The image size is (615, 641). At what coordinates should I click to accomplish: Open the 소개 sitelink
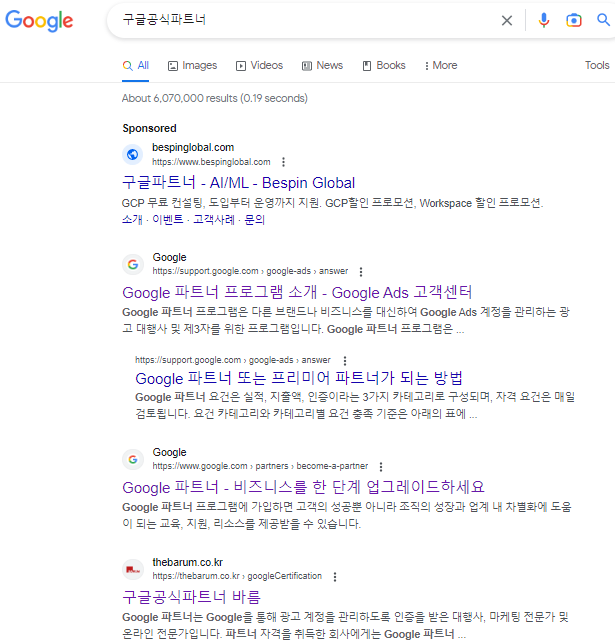(132, 220)
